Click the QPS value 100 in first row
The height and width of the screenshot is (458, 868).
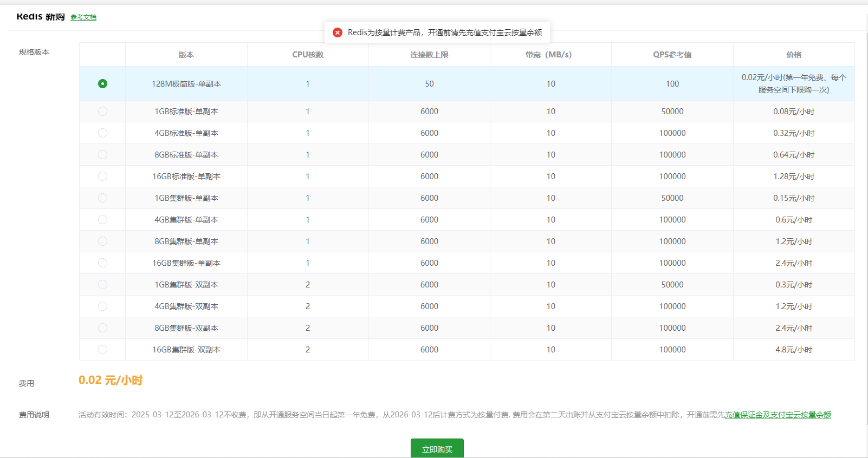[x=672, y=84]
